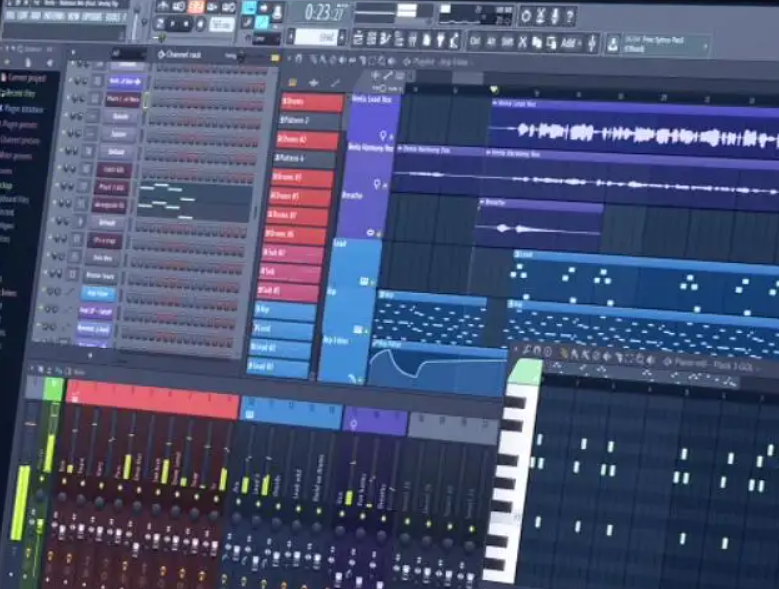Open the ADD menu in menu bar
The image size is (779, 589).
point(35,16)
